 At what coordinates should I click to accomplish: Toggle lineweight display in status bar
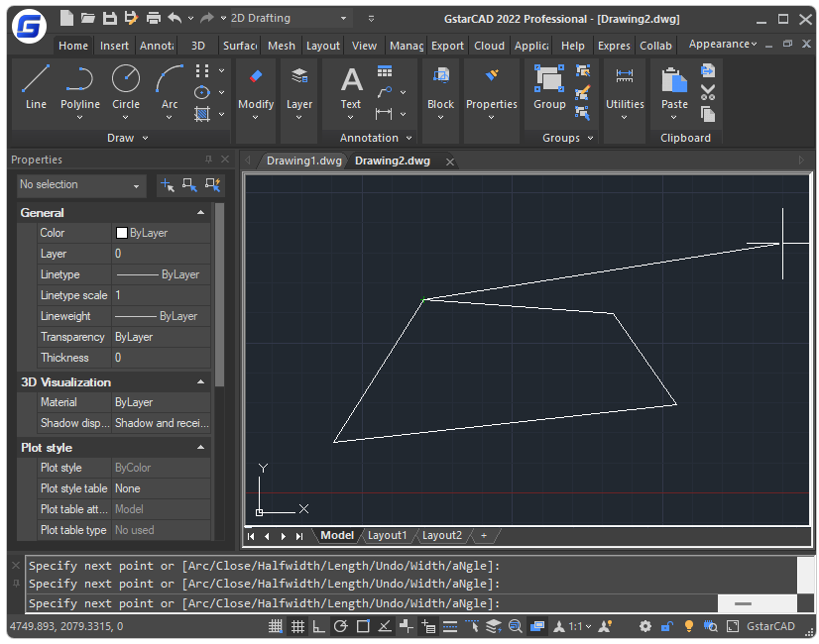[x=450, y=626]
